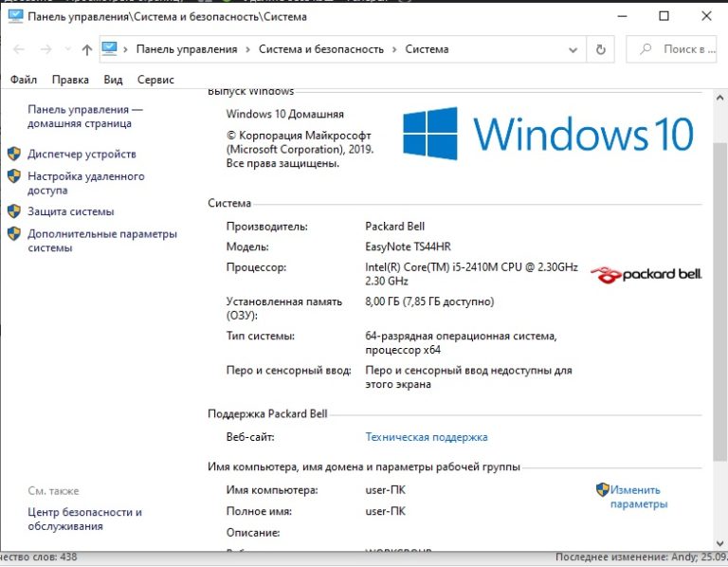Expand chevron after computer icon in address bar
The image size is (728, 567).
tap(125, 49)
